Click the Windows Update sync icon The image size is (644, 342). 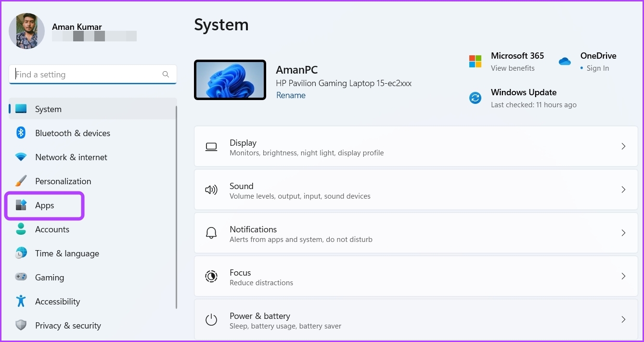pyautogui.click(x=475, y=98)
